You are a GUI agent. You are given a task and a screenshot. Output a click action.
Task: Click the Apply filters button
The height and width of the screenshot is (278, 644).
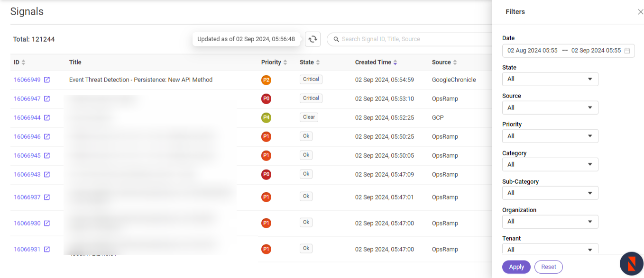tap(516, 267)
